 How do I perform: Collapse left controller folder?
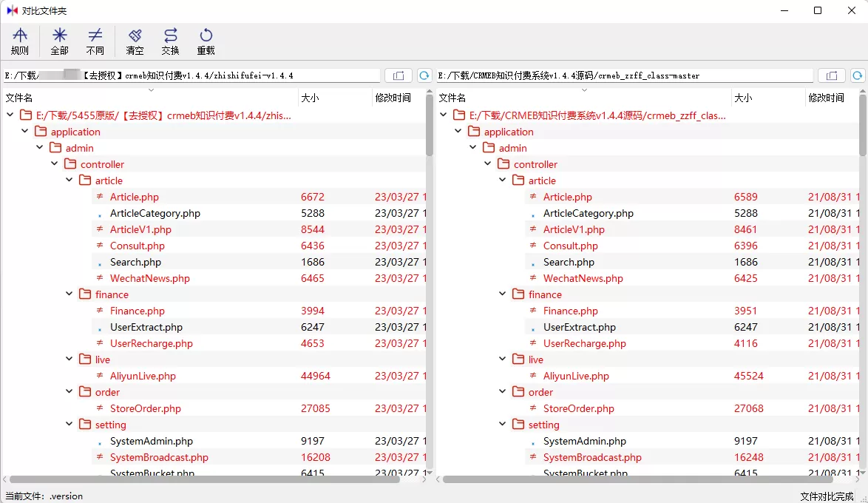tap(54, 163)
